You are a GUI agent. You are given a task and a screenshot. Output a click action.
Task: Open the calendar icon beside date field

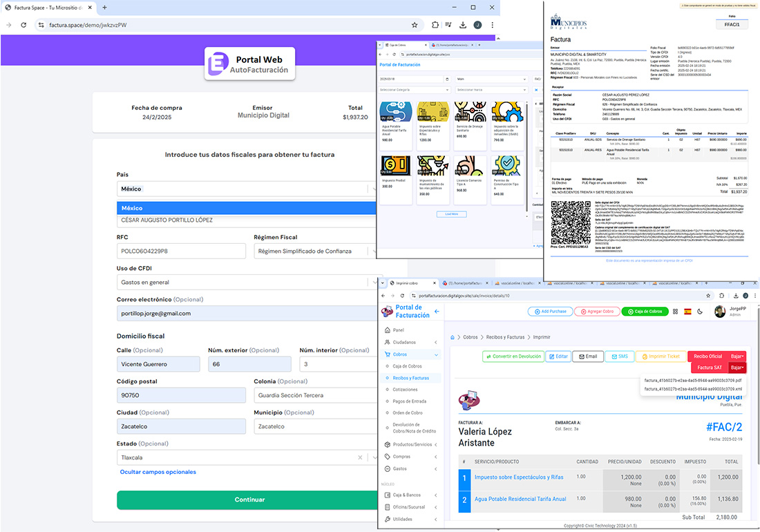(x=447, y=79)
